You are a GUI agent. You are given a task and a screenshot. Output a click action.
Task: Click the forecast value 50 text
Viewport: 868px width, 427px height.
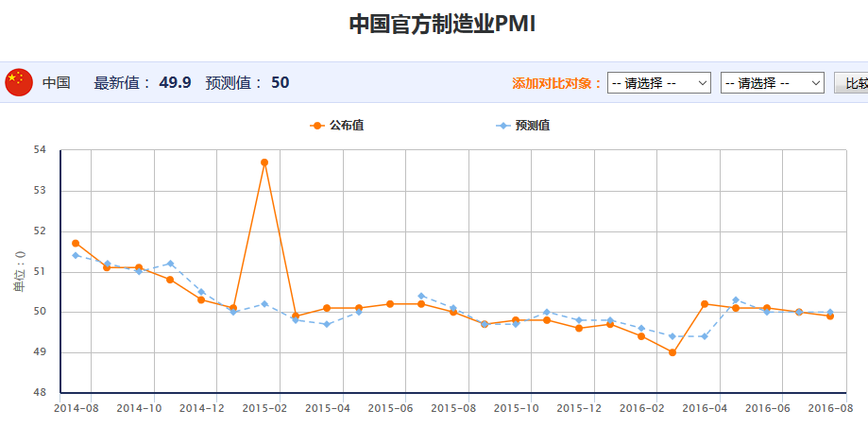point(281,83)
